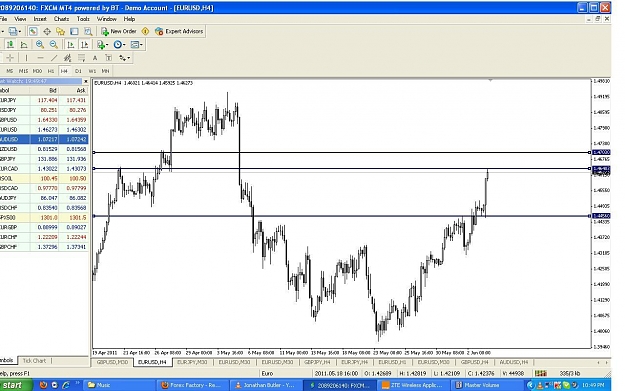Select the Crosshair cursor tool
Image resolution: width=625 pixels, height=391 pixels.
(10, 58)
